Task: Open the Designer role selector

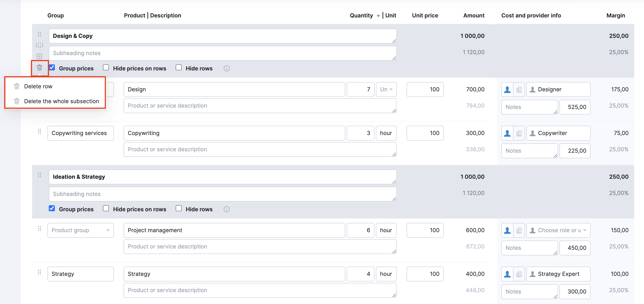Action: 559,89
